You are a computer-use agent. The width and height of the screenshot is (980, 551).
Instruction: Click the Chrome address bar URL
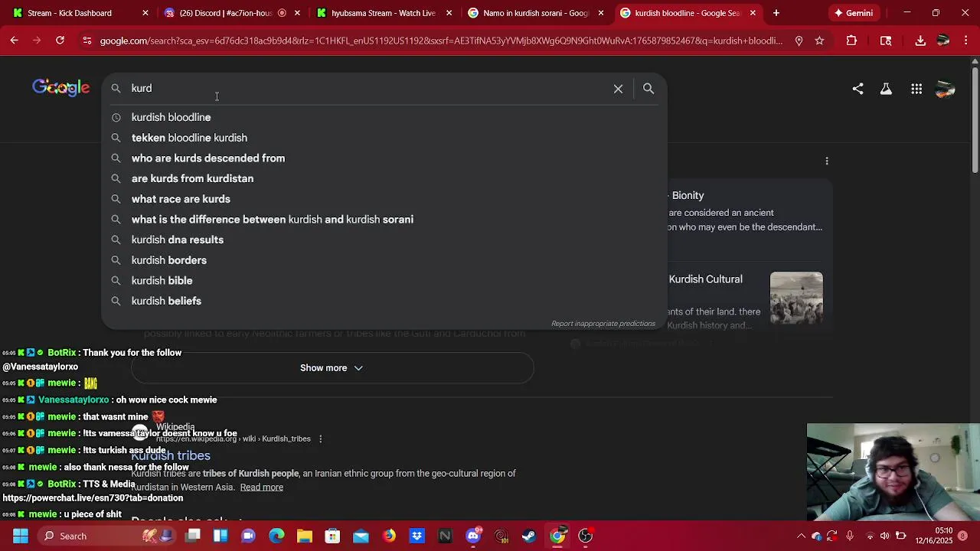[x=441, y=41]
